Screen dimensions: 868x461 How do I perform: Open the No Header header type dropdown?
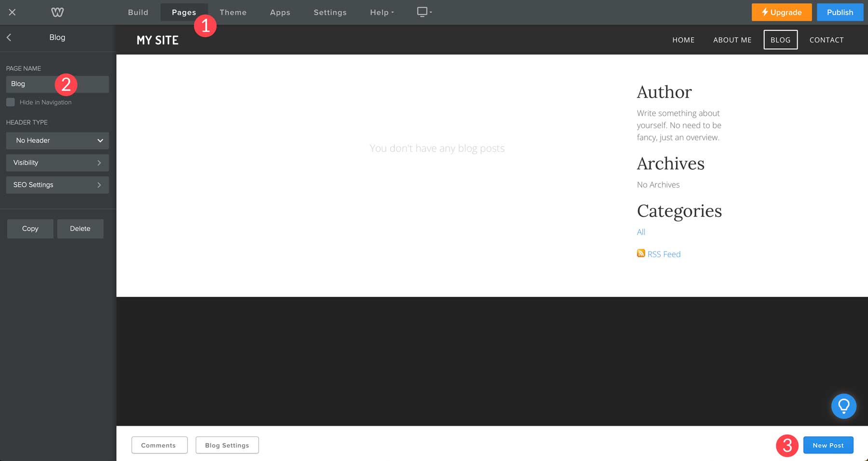pos(57,140)
